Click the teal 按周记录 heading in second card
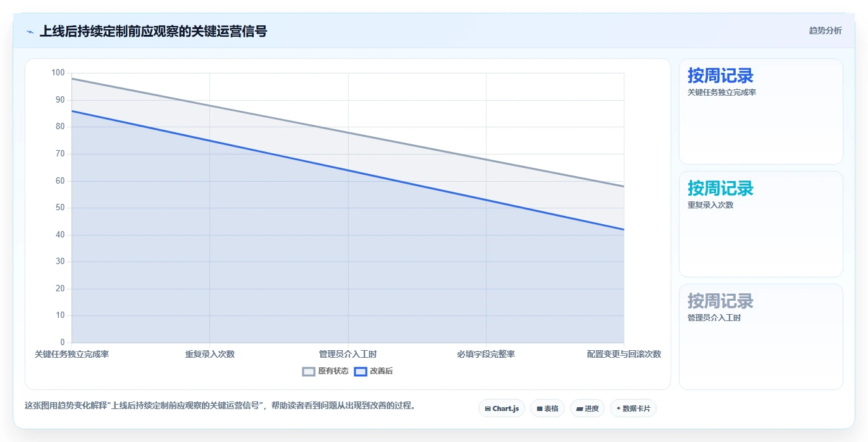The image size is (868, 442). point(721,189)
